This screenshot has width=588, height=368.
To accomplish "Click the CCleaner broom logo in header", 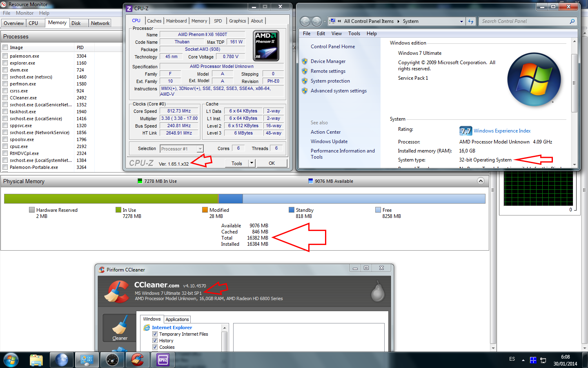I will coord(117,292).
